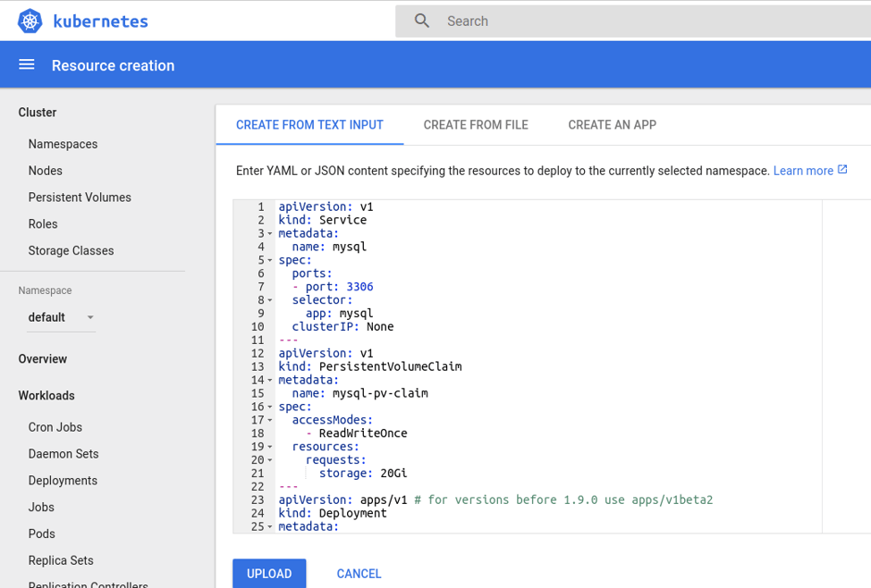Click the Kubernetes logo icon
The height and width of the screenshot is (588, 871).
[x=29, y=21]
